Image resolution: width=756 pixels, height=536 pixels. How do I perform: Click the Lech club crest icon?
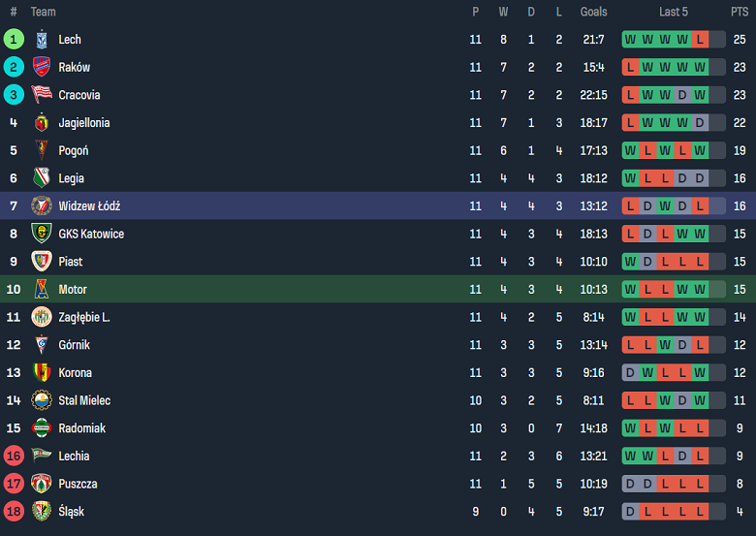coord(41,40)
